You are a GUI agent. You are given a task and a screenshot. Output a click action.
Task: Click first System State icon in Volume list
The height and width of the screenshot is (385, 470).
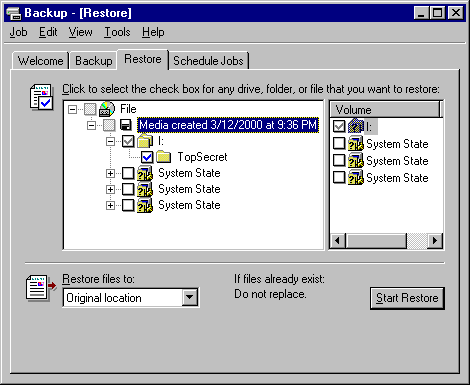(x=355, y=144)
